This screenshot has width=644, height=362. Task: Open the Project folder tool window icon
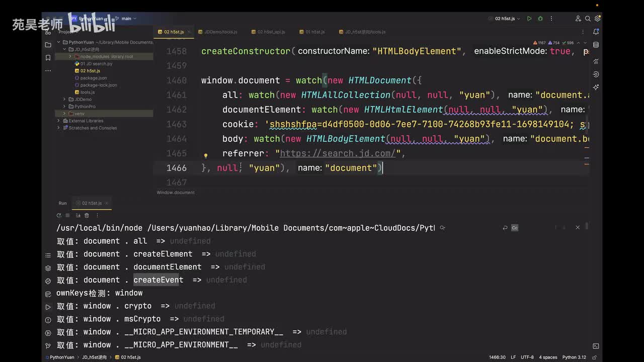48,45
